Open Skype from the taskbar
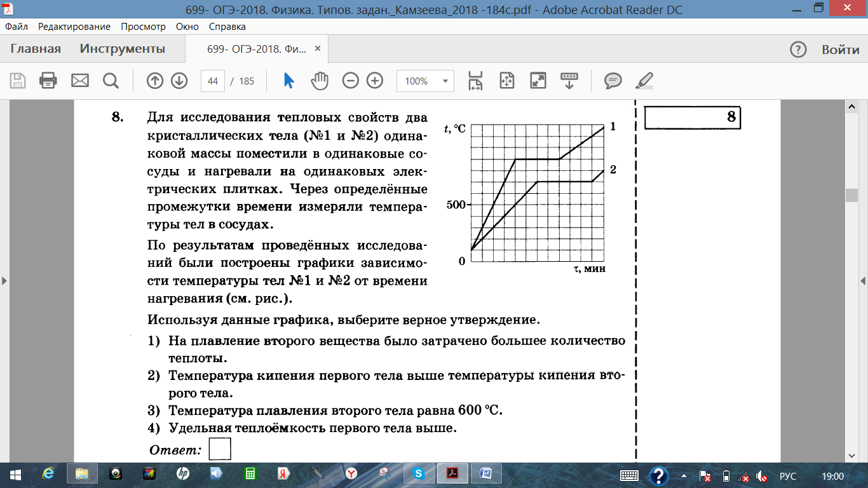Viewport: 868px width, 488px height. pyautogui.click(x=419, y=474)
